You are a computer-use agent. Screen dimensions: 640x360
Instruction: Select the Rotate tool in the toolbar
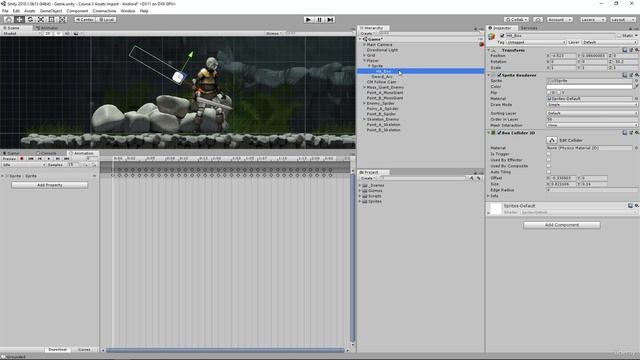[30, 19]
